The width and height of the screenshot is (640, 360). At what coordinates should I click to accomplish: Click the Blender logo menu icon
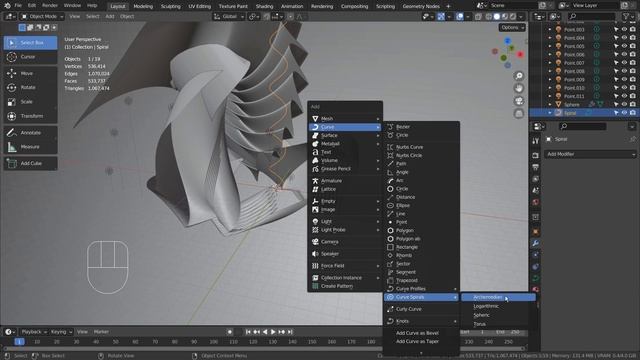(7, 6)
